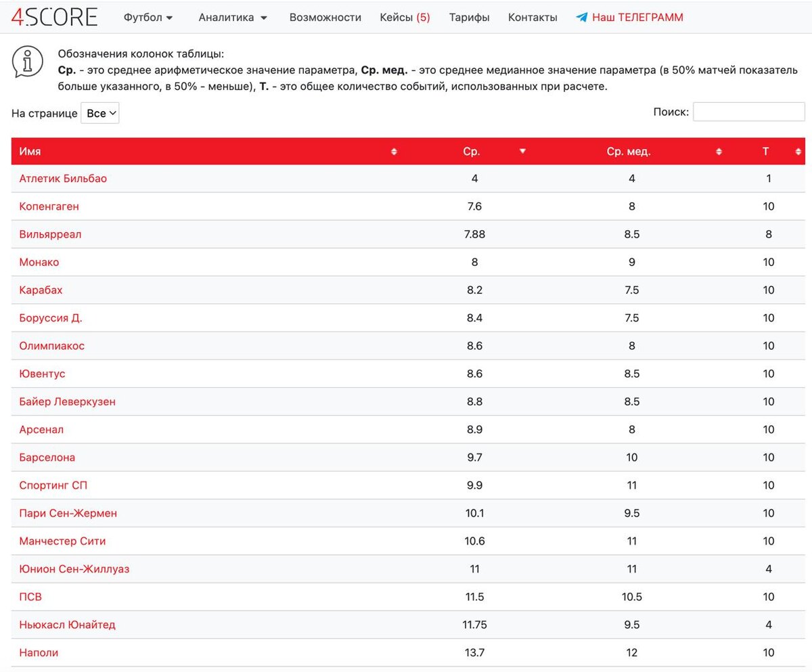
Task: Click Байер Леверкузен average value 8.8
Action: point(474,401)
